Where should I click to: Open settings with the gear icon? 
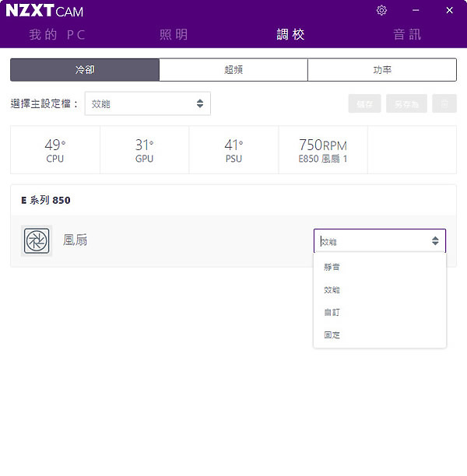381,10
